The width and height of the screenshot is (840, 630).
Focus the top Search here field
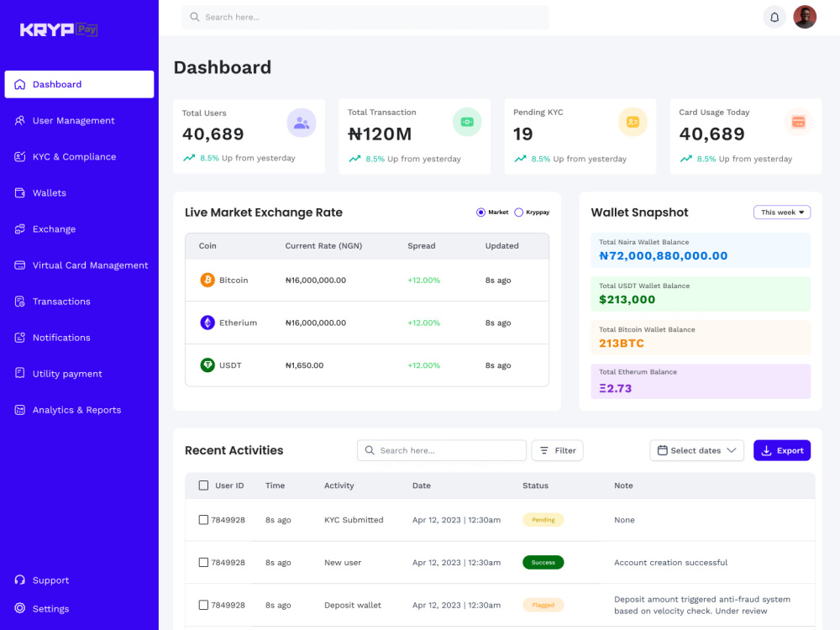pyautogui.click(x=365, y=17)
